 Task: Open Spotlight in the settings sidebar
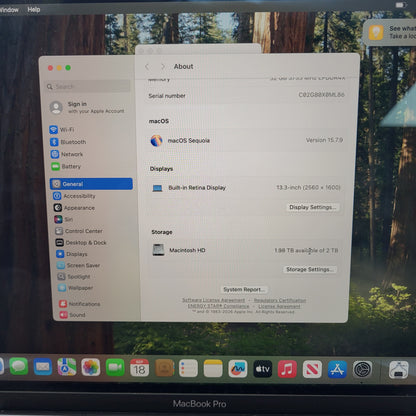(74, 277)
